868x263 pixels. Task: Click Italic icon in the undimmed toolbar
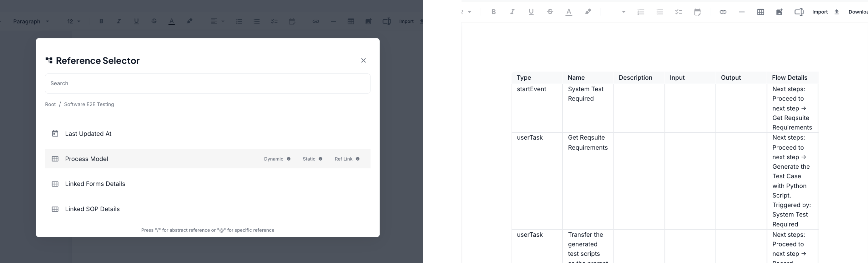coord(512,12)
